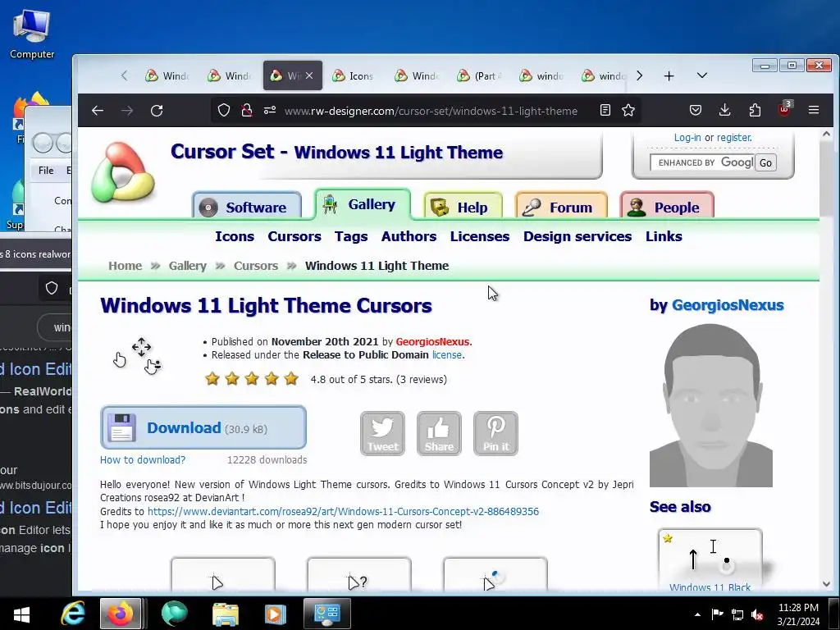Open the Windows Start button
Image resolution: width=840 pixels, height=630 pixels.
pos(21,614)
